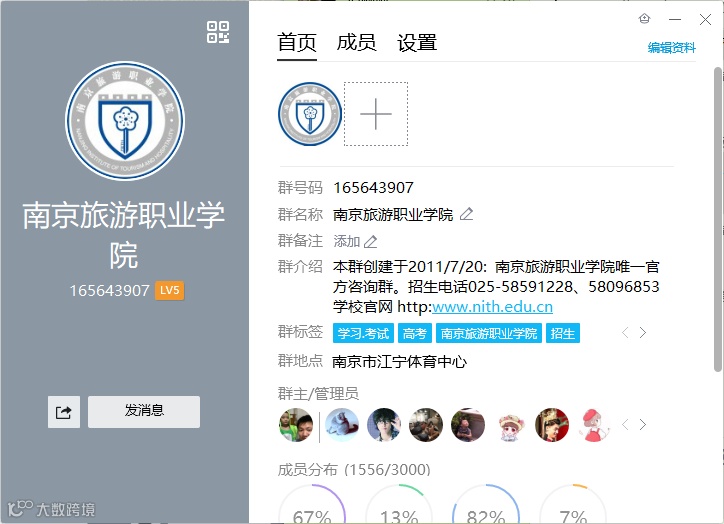Select the 南京旅游职业学院 tag
Viewport: 724px width, 524px height.
pyautogui.click(x=489, y=333)
